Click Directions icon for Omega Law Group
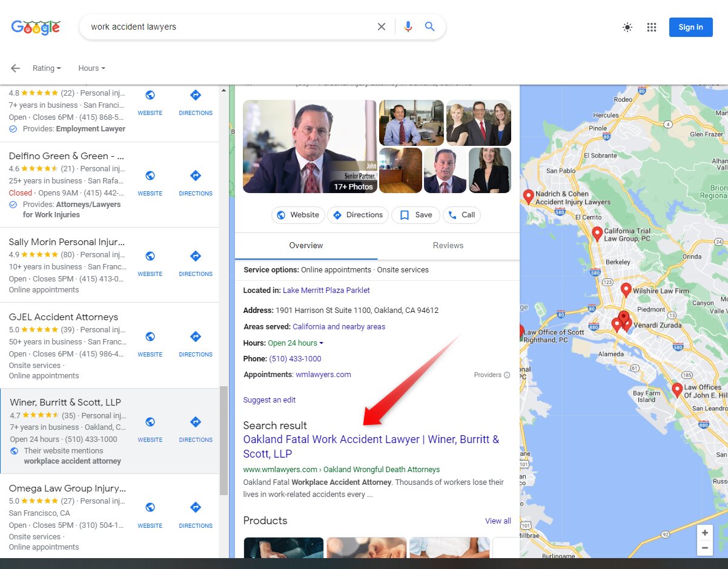The width and height of the screenshot is (728, 569). pos(195,508)
